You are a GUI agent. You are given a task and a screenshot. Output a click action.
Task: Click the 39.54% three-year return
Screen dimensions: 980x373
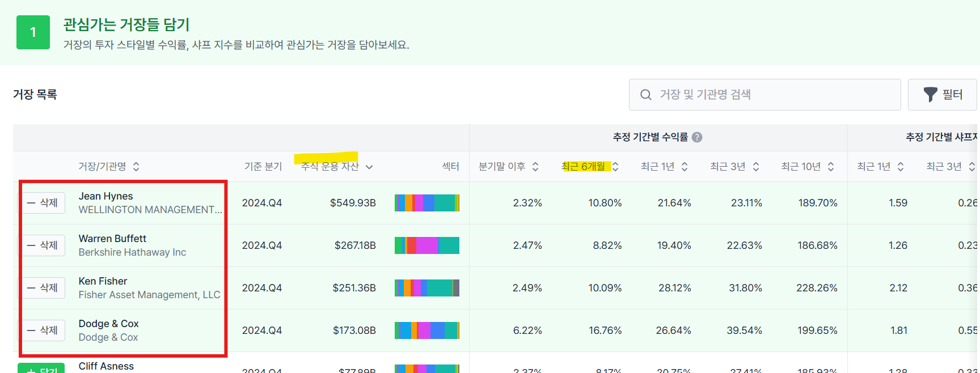tap(744, 330)
